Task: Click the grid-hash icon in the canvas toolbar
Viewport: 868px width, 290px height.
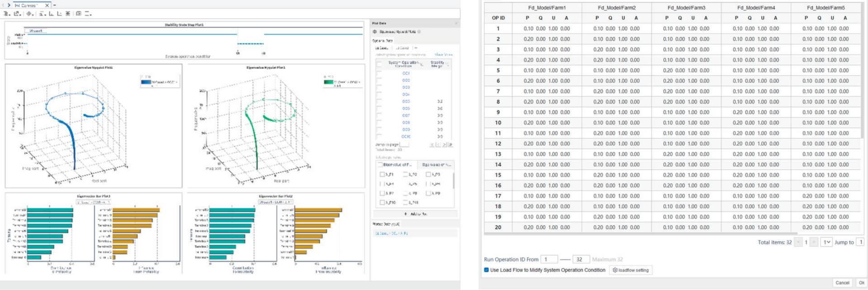Action: (x=68, y=14)
